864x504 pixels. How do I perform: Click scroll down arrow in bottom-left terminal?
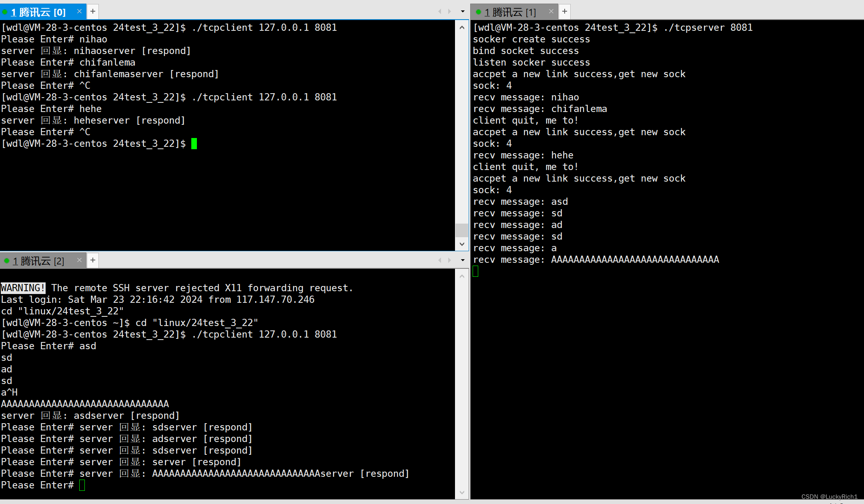(462, 492)
